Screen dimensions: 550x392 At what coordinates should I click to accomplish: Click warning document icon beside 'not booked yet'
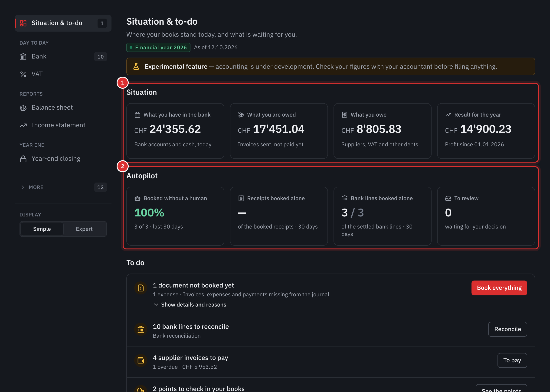[141, 288]
